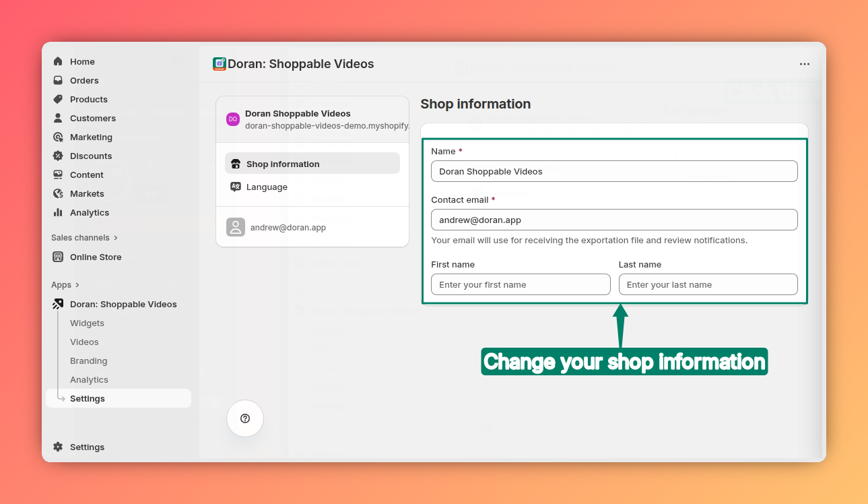This screenshot has width=868, height=504.
Task: Click the bottom Settings gear icon
Action: [58, 447]
